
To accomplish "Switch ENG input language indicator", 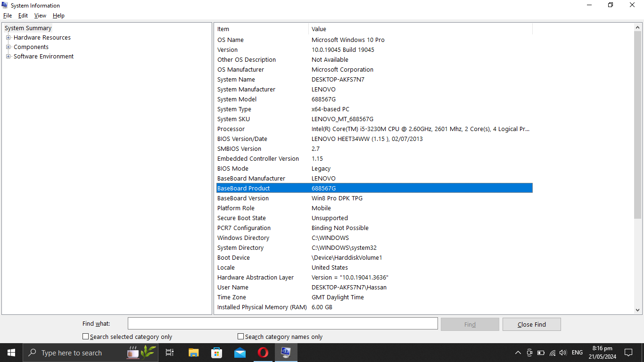I will coord(577,353).
